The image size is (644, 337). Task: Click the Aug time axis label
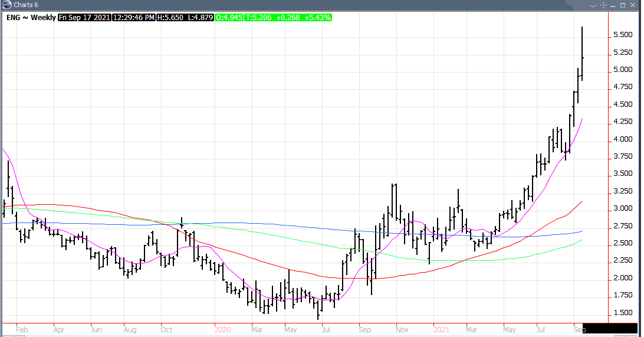[x=130, y=329]
